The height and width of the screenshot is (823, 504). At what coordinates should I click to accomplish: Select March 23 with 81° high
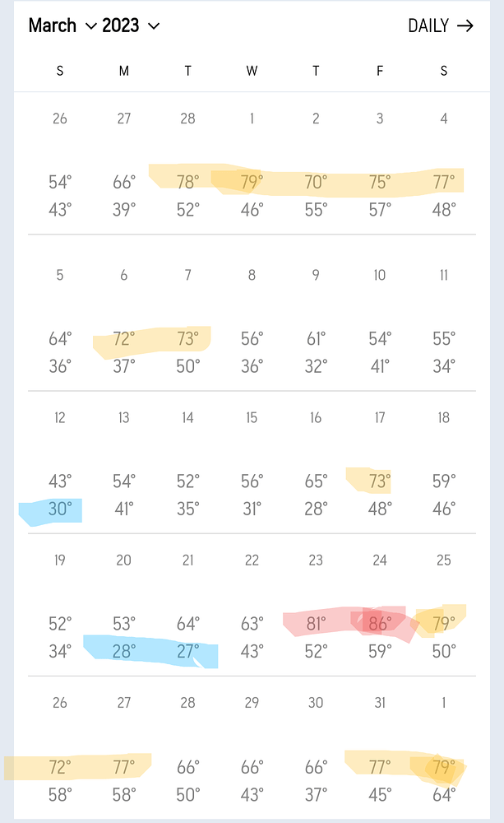316,607
